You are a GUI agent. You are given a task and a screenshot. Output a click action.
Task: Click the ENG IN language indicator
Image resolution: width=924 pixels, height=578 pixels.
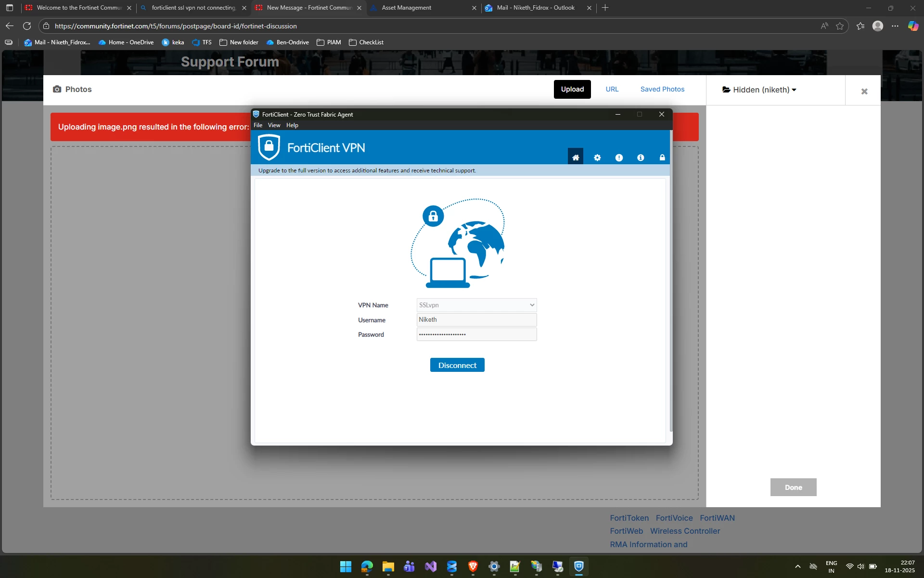coord(831,566)
